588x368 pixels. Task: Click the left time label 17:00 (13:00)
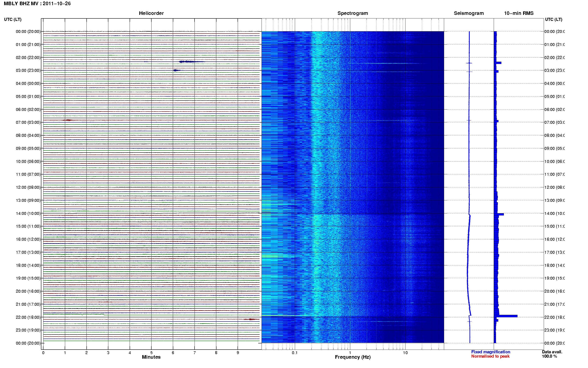click(28, 252)
